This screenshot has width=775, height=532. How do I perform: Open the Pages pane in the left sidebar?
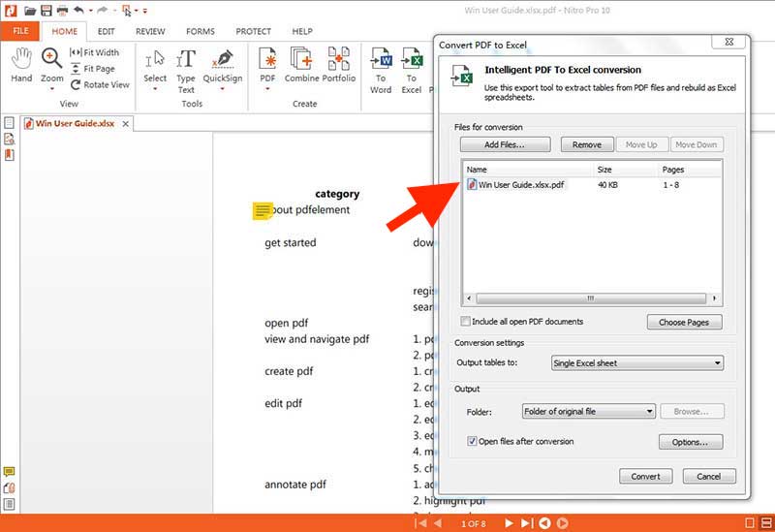pos(9,123)
